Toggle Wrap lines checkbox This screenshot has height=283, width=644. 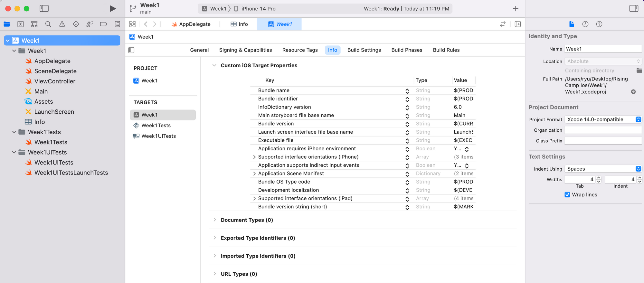(567, 194)
